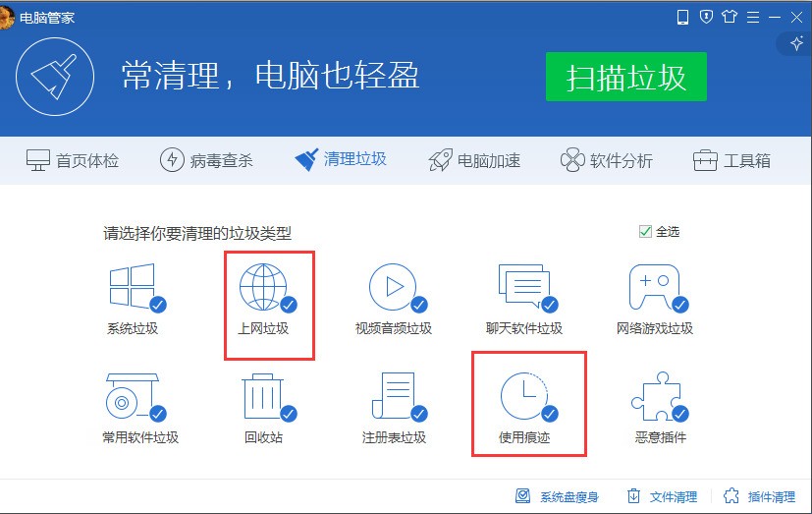Toggle the 聊天软件垃圾 chat icon

pyautogui.click(x=527, y=288)
